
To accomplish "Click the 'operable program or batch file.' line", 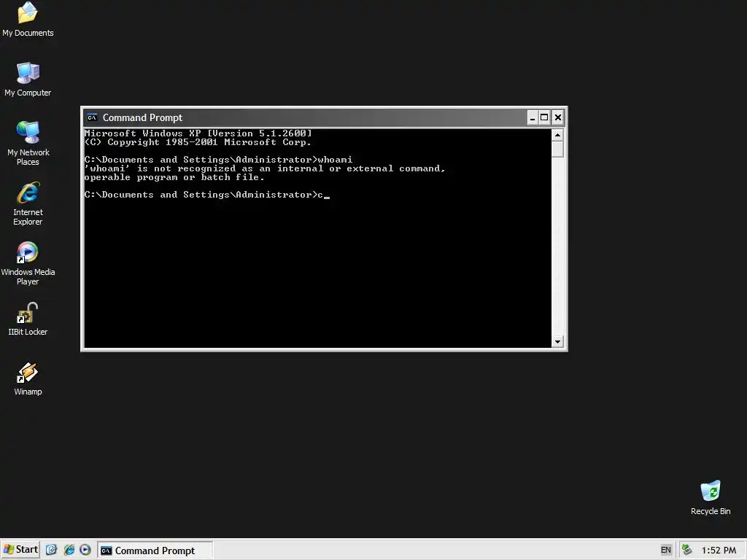I will 174,177.
